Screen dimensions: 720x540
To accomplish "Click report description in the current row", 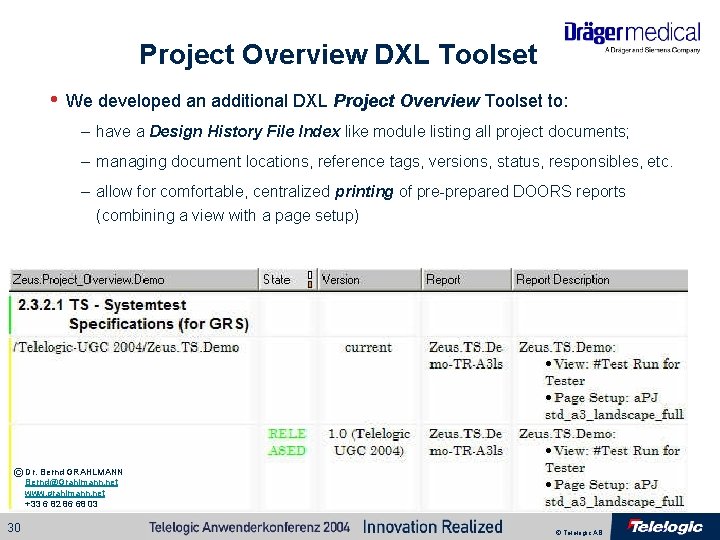I will click(x=601, y=381).
